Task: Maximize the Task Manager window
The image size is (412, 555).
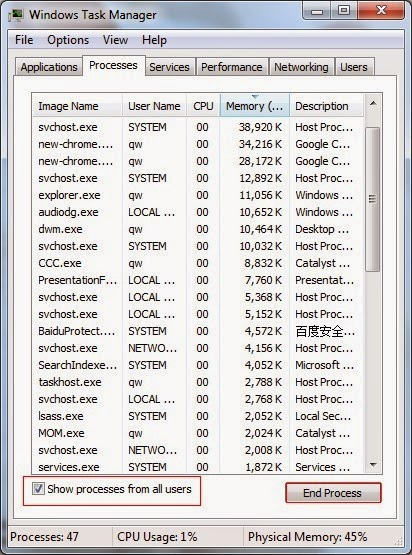Action: 344,11
